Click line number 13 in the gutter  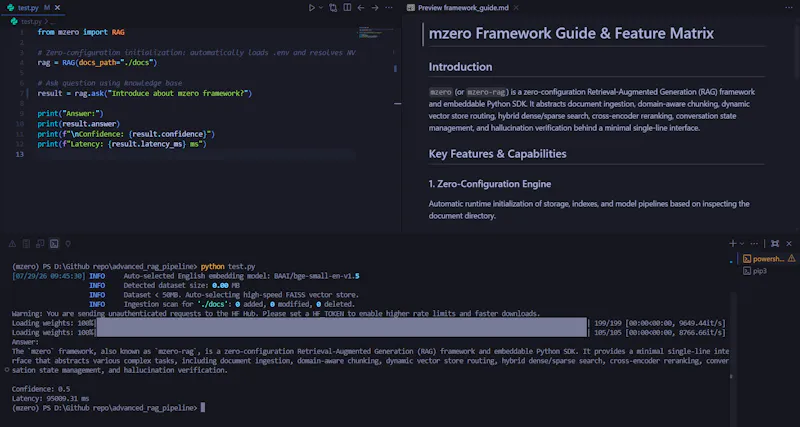[x=20, y=155]
